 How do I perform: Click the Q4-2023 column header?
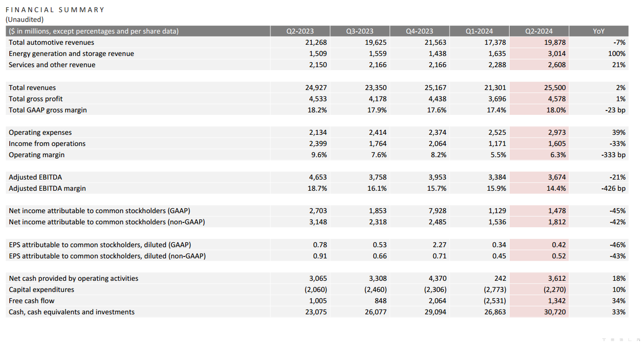click(419, 31)
